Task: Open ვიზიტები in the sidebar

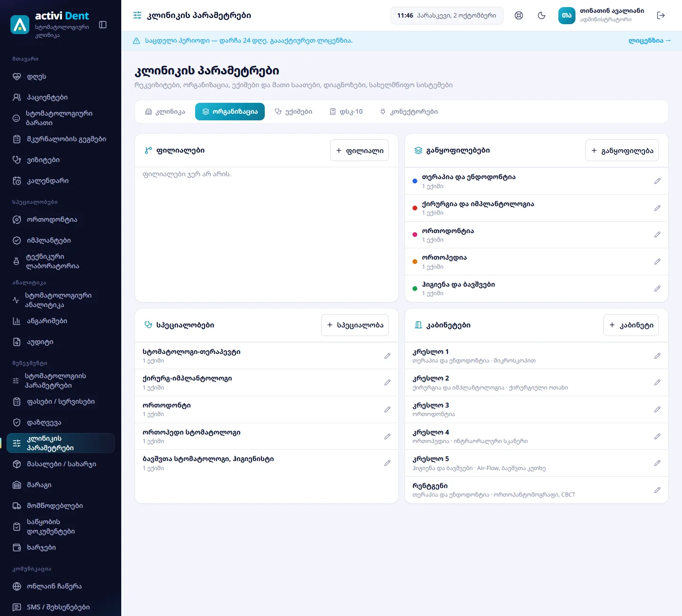Action: (61, 160)
